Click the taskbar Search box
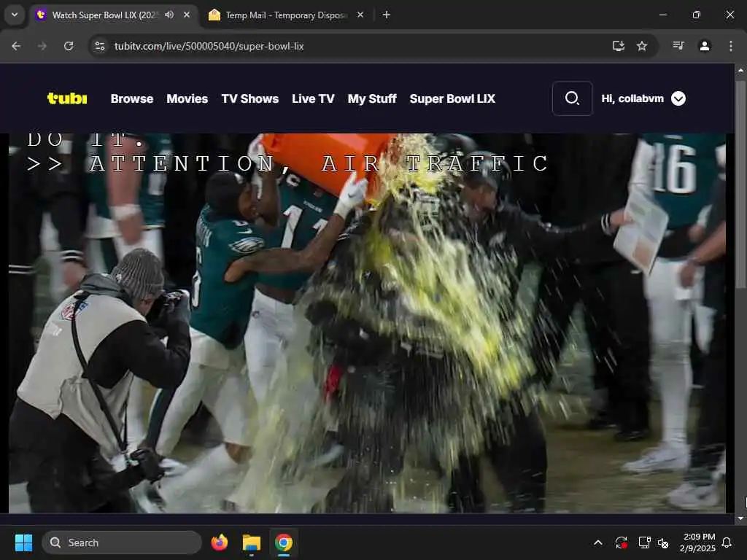747x560 pixels. [122, 542]
